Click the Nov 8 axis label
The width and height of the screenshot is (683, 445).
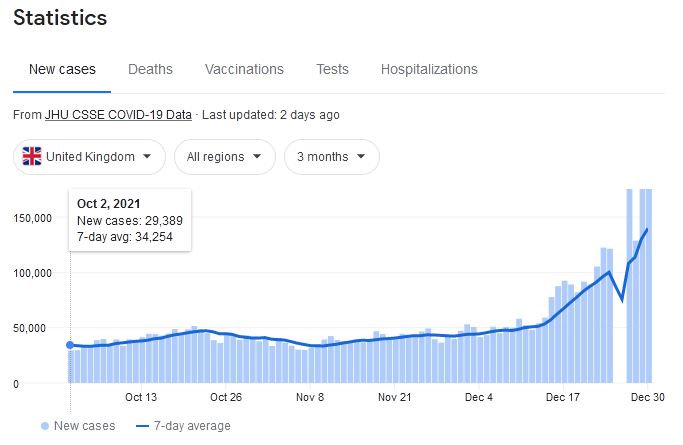[310, 397]
